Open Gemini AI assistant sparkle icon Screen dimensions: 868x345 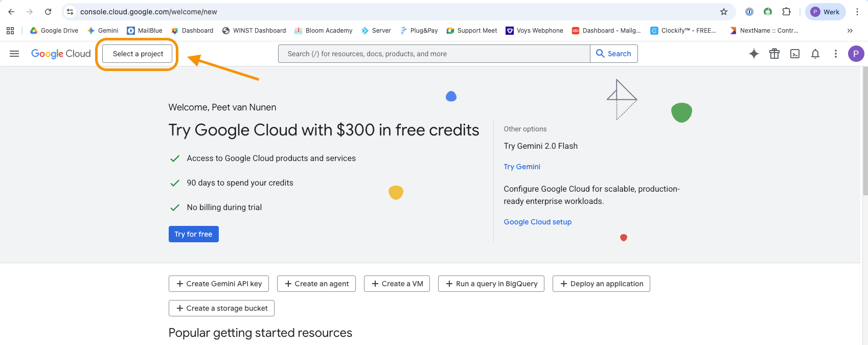pyautogui.click(x=753, y=54)
